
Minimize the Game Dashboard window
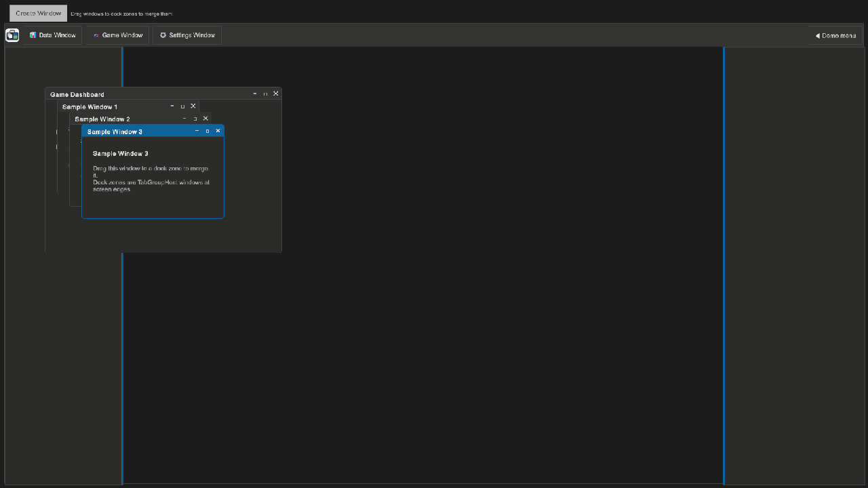(x=255, y=94)
